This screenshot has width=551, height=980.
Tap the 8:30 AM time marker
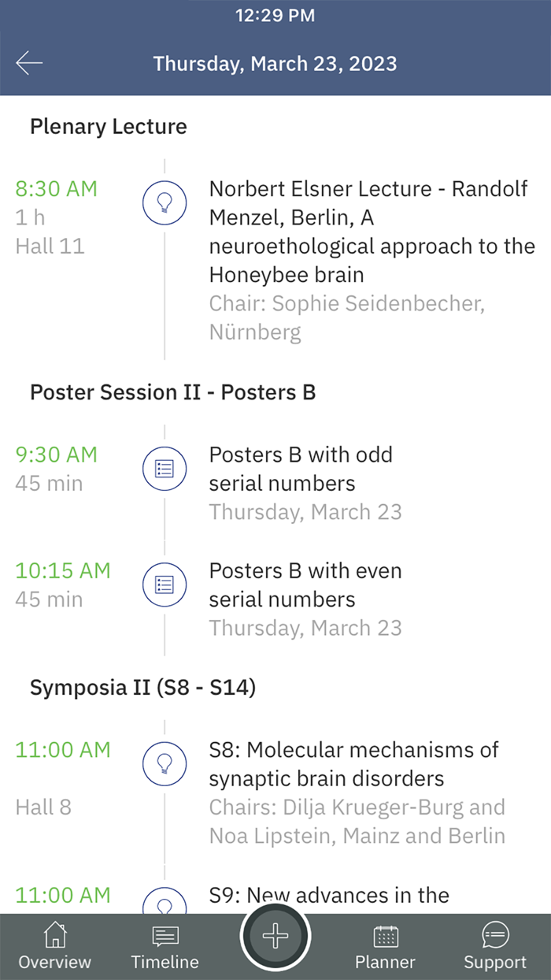coord(57,189)
